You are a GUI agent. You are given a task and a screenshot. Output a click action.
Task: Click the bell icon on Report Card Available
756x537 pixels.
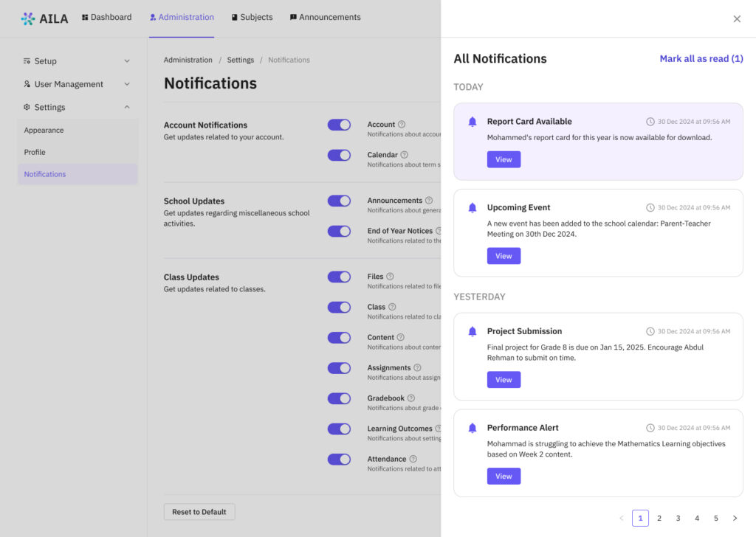tap(472, 122)
